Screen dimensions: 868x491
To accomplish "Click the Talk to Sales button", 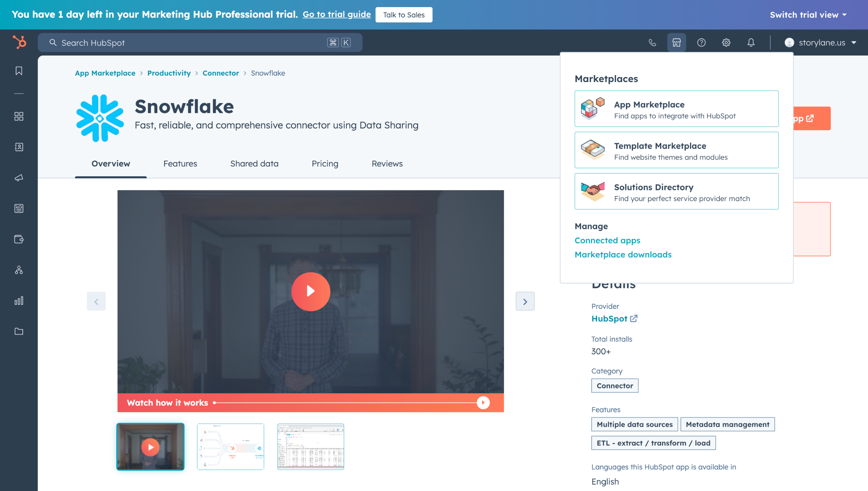I will coord(403,15).
